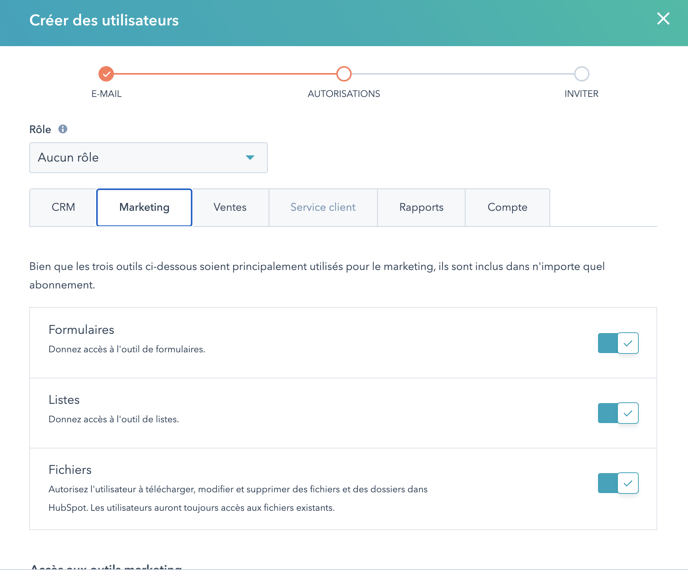
Task: Open the Compte tab
Action: click(x=507, y=207)
